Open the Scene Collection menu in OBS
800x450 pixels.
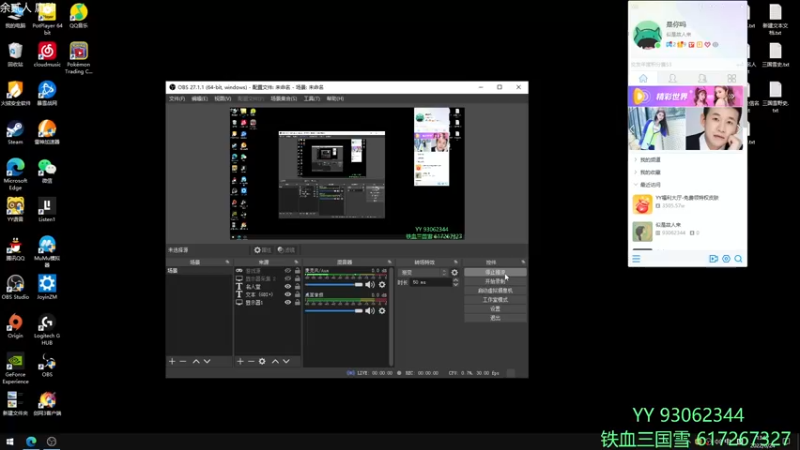(283, 98)
